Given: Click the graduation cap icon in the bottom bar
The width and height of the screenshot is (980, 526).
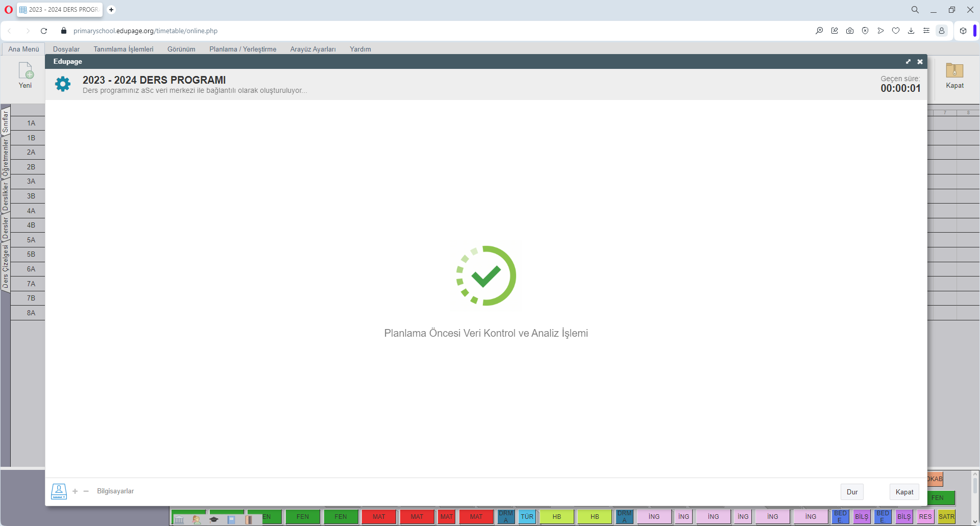Looking at the screenshot, I should 214,520.
